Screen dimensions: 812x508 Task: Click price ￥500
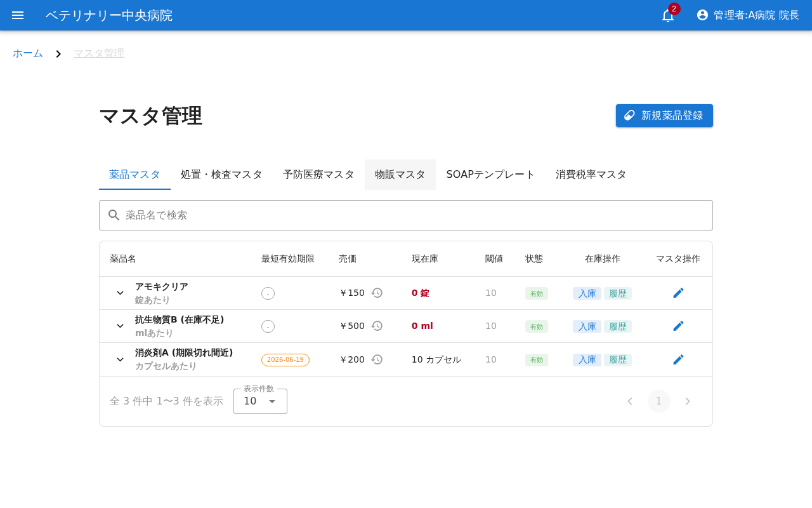(352, 326)
